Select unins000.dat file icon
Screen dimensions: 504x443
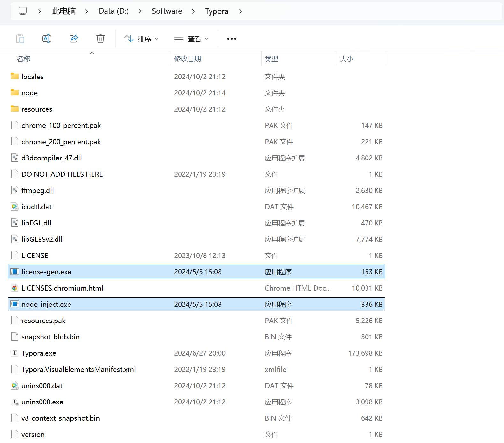coord(15,385)
